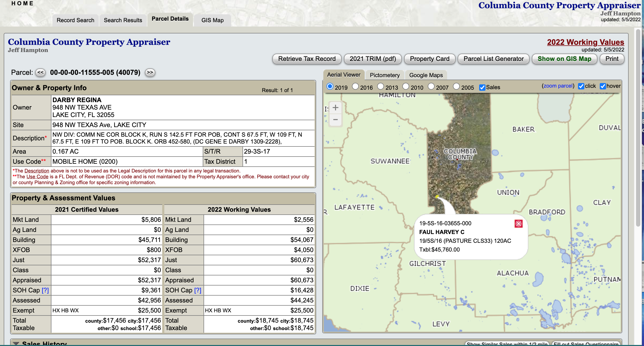Image resolution: width=644 pixels, height=346 pixels.
Task: Zoom in on the aerial map
Action: pos(336,107)
